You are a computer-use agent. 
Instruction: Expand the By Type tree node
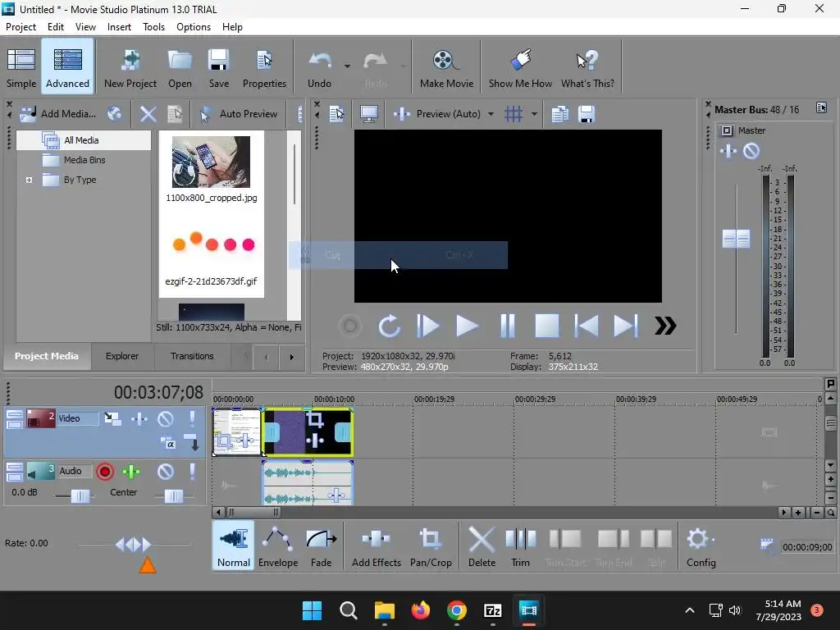tap(29, 180)
